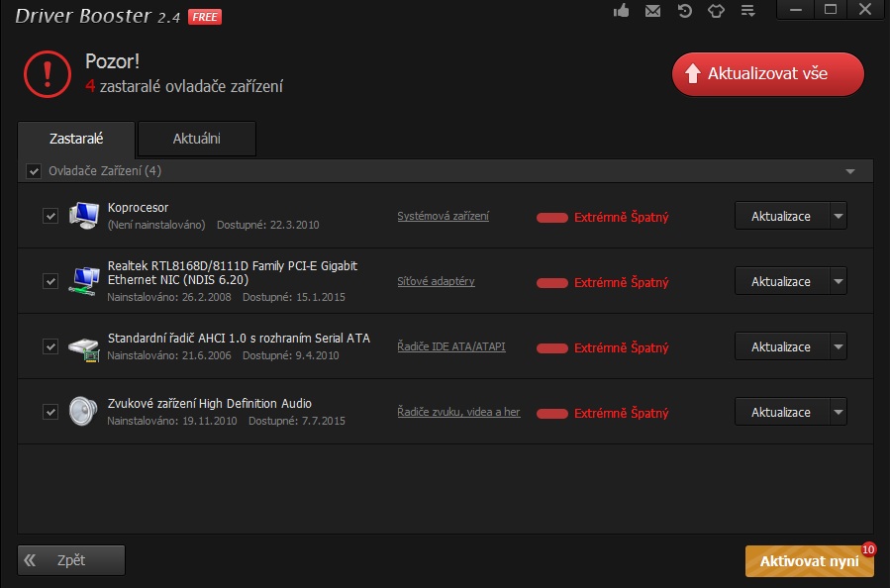The image size is (890, 588).
Task: Switch to the Aktuálni tab
Action: point(196,139)
